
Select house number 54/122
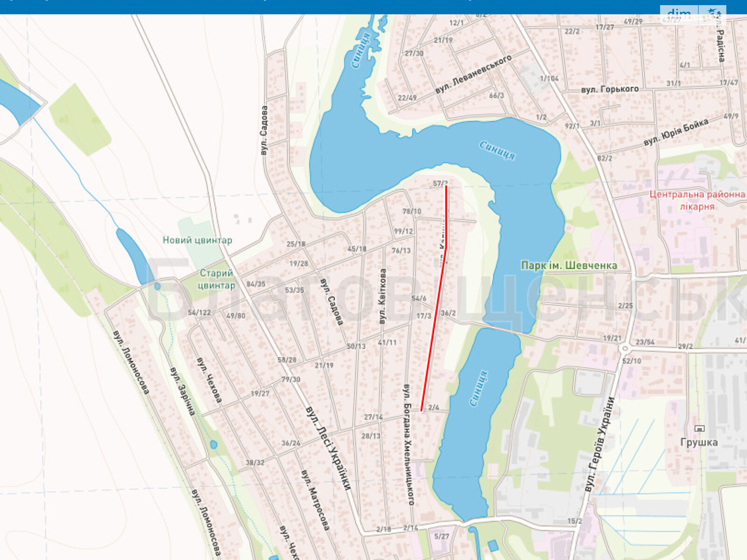tap(199, 313)
